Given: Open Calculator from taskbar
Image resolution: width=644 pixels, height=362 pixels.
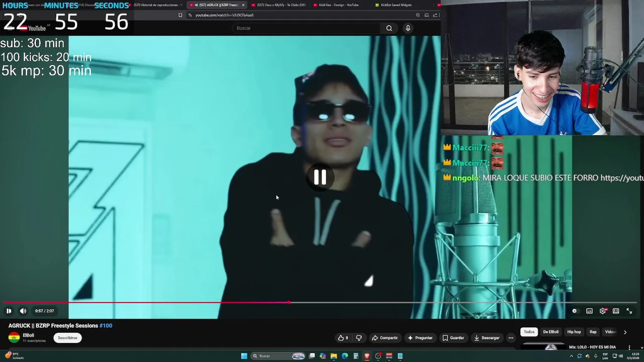Looking at the screenshot, I should tap(356, 356).
